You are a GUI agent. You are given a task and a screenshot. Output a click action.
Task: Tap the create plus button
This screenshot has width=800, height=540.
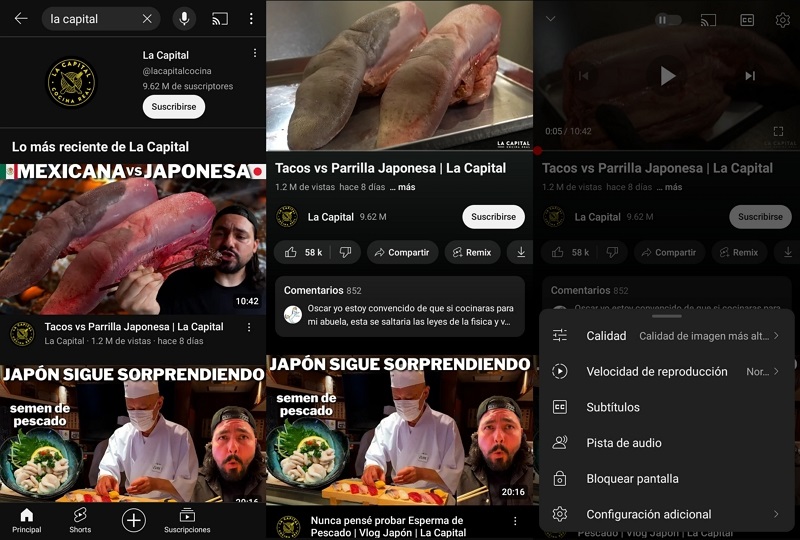tap(134, 520)
